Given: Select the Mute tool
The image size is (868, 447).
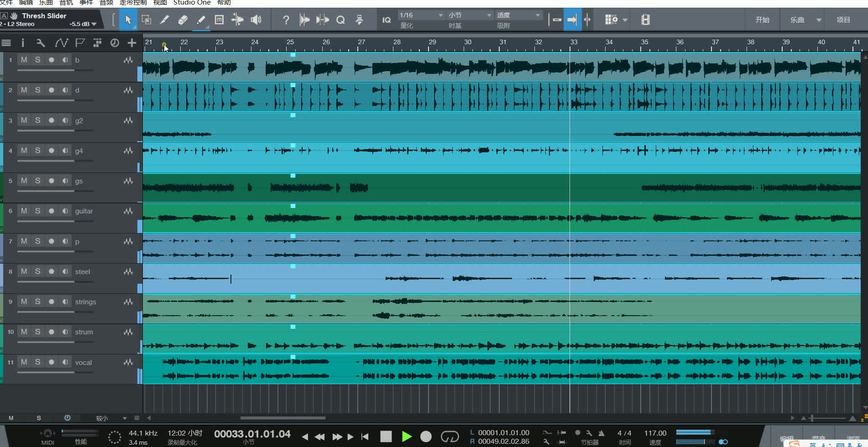Looking at the screenshot, I should point(219,20).
